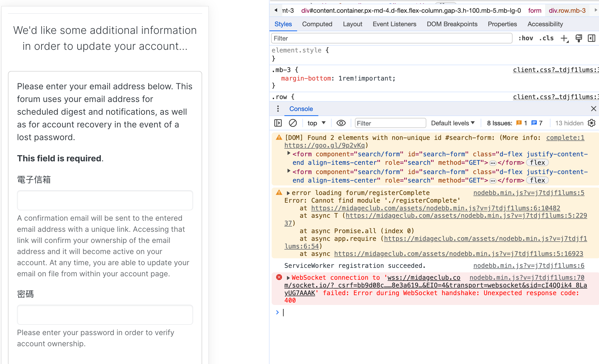
Task: Open nodebb.min.js?v=j7tdjf1lums:70 source link
Action: (x=527, y=278)
